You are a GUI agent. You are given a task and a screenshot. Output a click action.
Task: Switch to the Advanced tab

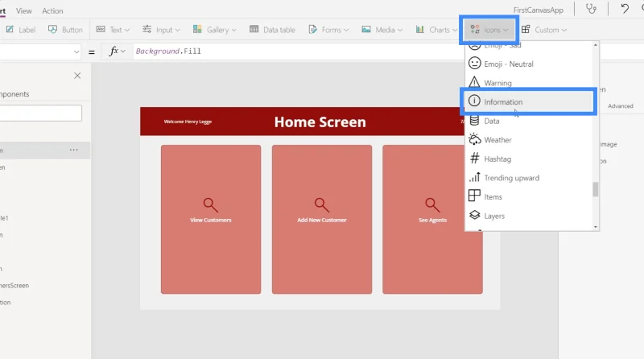tap(620, 106)
